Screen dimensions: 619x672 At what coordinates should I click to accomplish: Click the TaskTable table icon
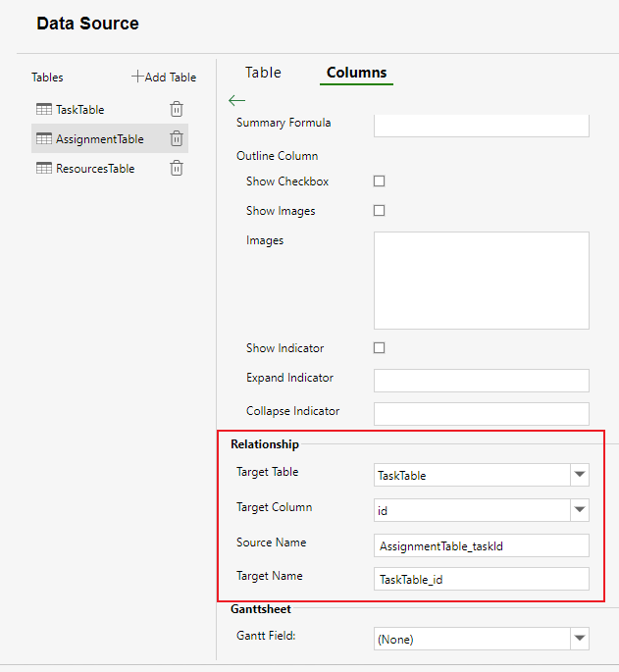point(44,109)
